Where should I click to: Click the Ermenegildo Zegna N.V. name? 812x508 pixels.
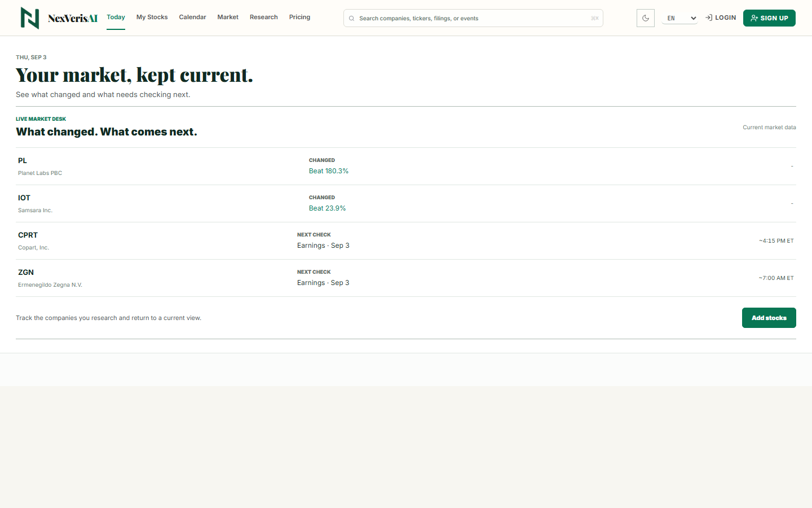[50, 285]
